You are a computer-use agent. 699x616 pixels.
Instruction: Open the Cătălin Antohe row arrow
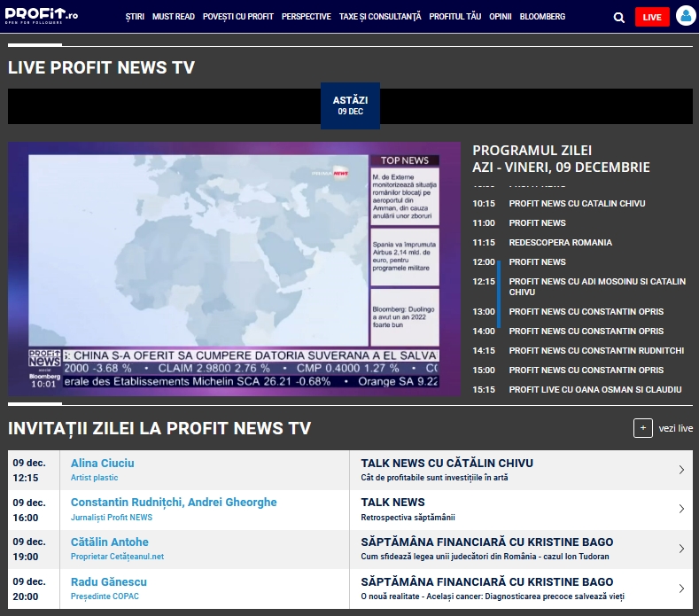point(681,549)
